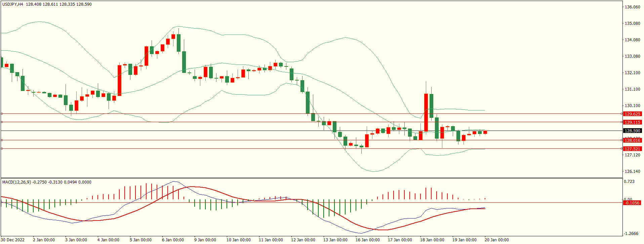Click the 18 Jan 00:00 date label
644x244 pixels.
432,240
